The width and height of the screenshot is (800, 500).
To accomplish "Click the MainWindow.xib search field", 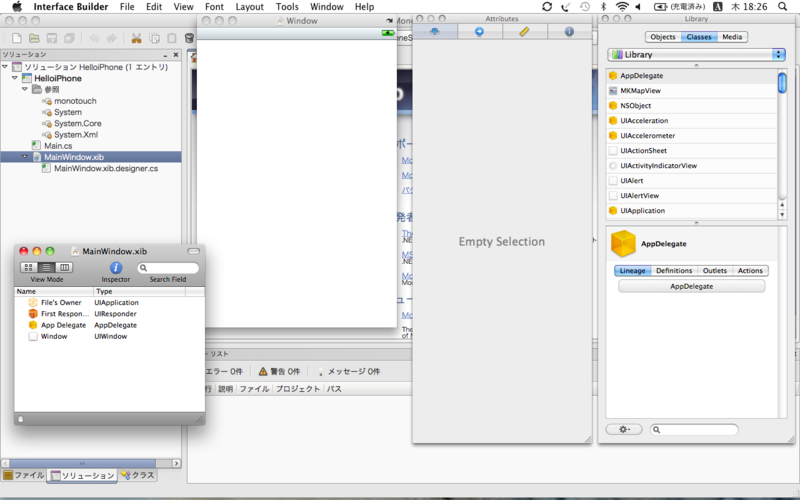I will pos(168,268).
